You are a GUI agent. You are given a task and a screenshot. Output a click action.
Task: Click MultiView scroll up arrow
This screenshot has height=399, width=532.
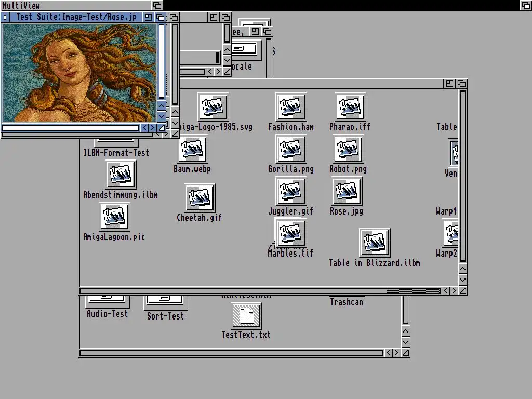click(x=162, y=105)
